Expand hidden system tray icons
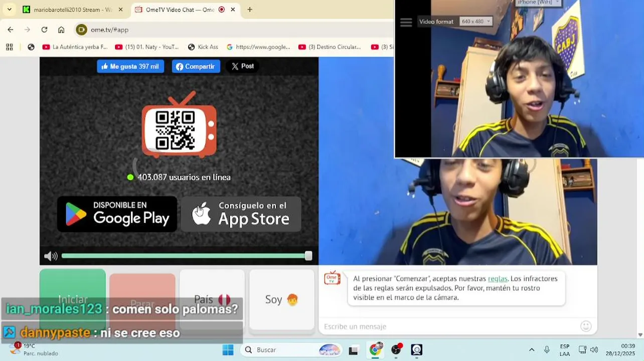Viewport: 644px width, 361px height. coord(532,349)
